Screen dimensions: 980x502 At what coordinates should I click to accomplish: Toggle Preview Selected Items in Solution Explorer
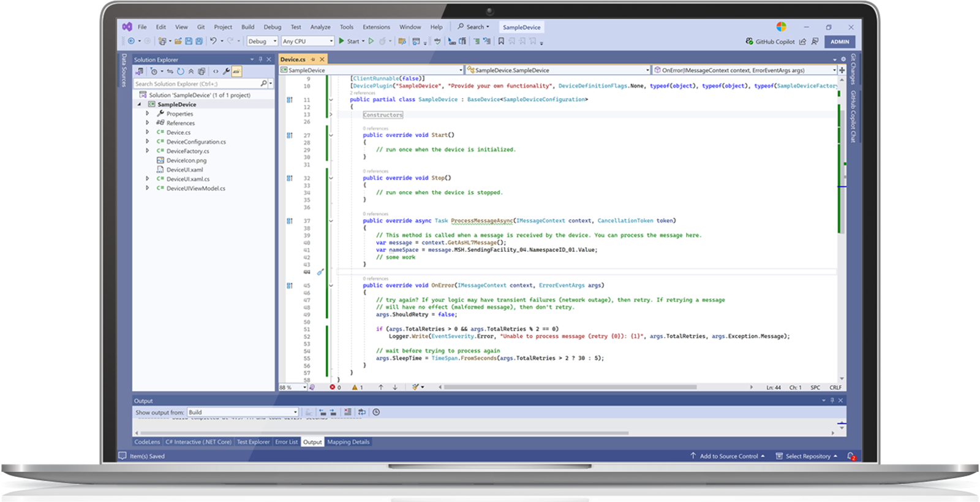236,71
